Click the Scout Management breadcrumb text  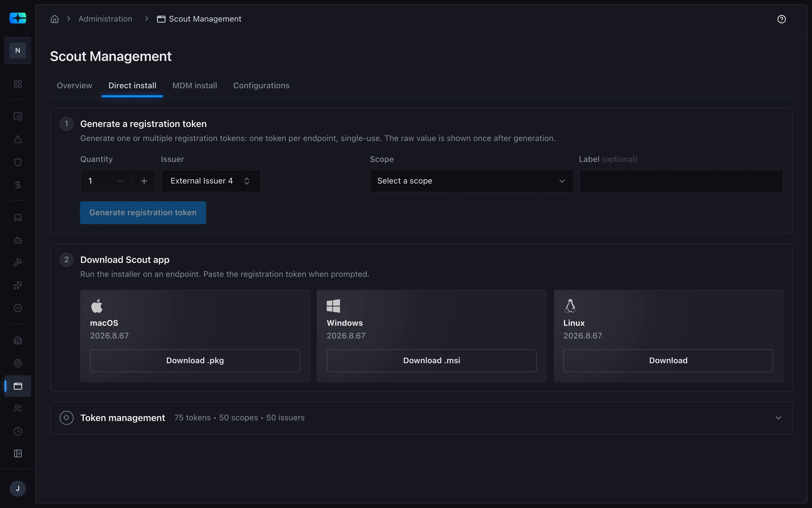point(205,19)
